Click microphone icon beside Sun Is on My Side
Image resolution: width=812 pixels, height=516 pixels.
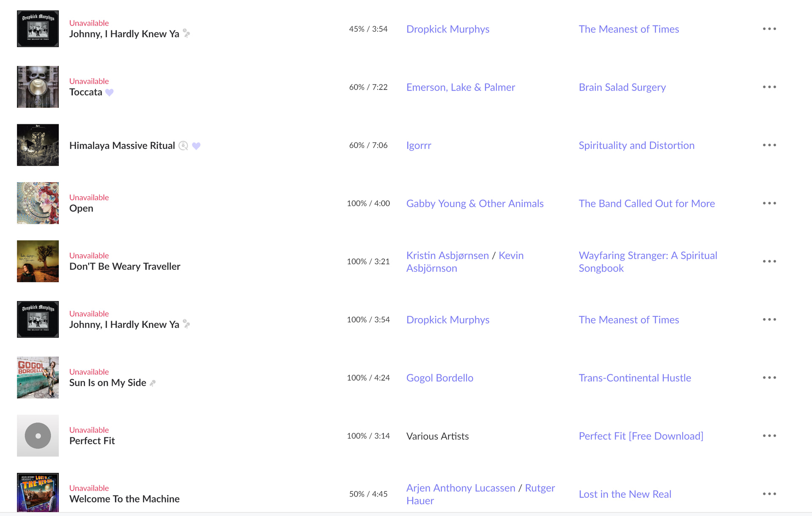153,383
